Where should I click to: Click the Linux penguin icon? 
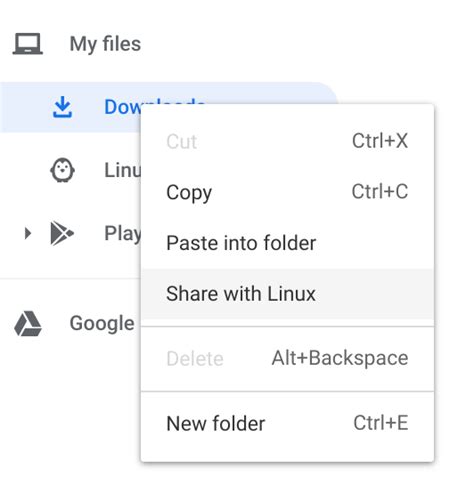pyautogui.click(x=62, y=170)
